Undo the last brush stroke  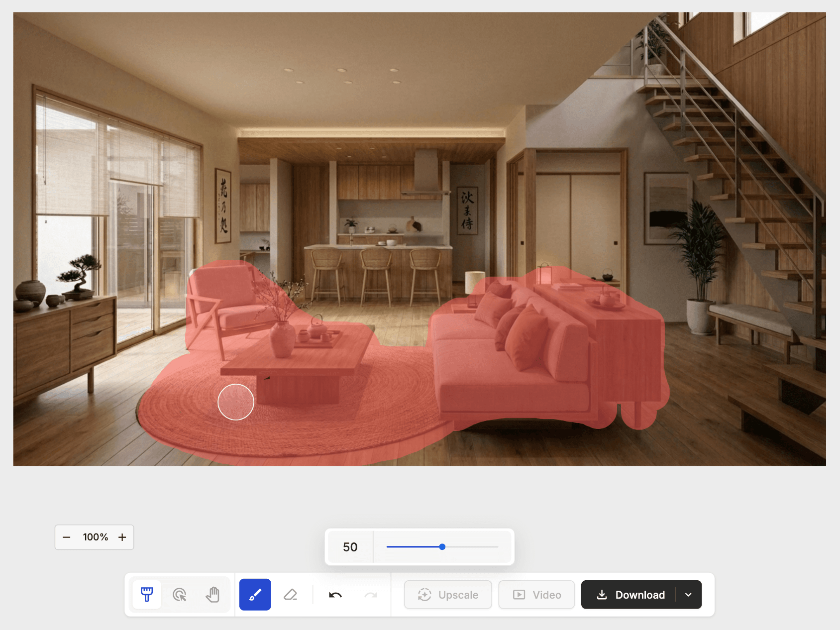(x=335, y=595)
